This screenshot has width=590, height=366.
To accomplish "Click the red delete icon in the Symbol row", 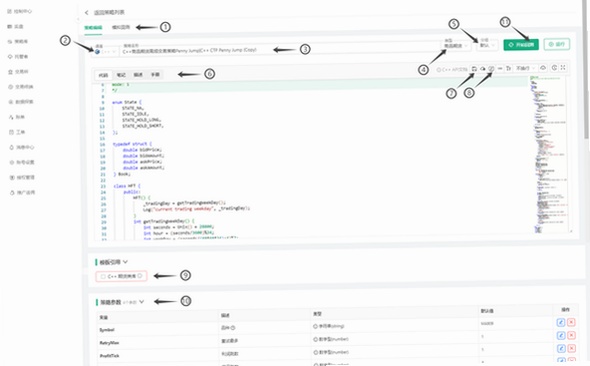I will pyautogui.click(x=571, y=322).
